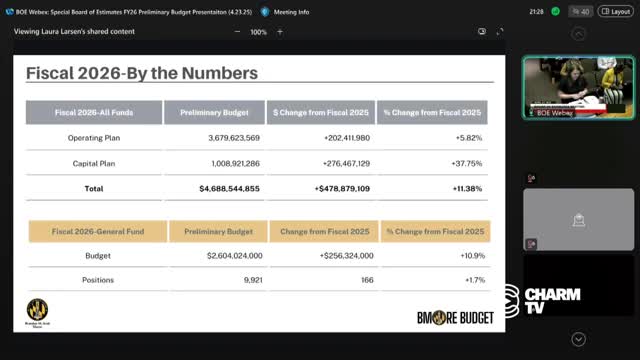Click the shared content view toggle icon

482,31
